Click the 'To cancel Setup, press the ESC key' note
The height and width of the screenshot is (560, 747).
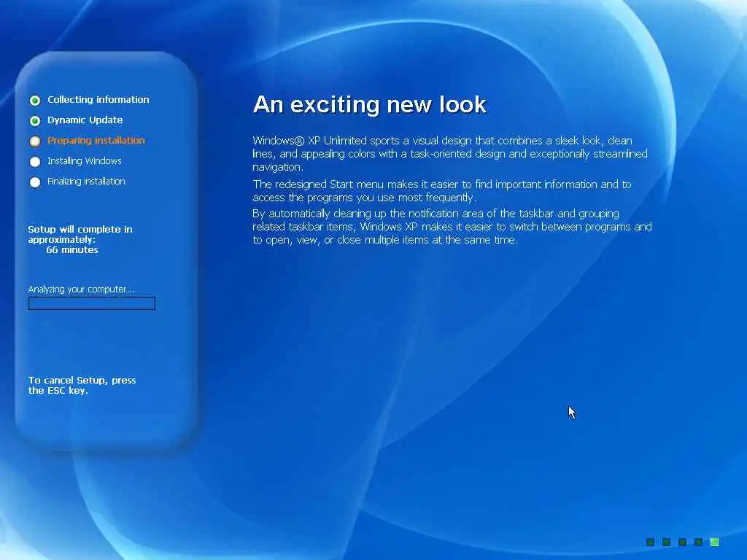coord(82,385)
